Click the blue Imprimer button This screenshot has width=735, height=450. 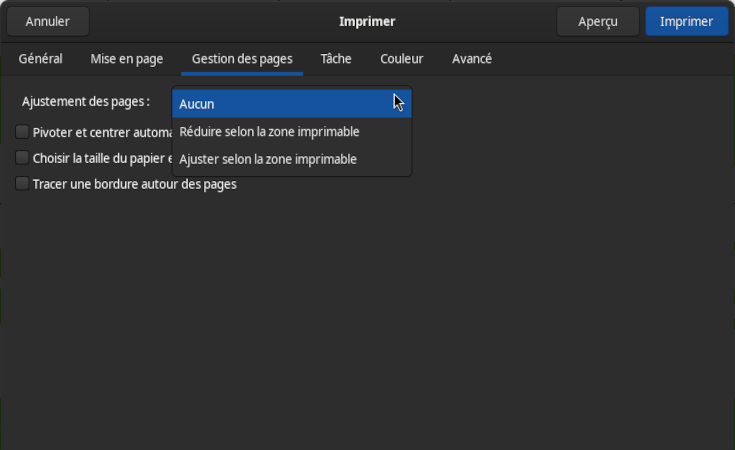pyautogui.click(x=686, y=22)
